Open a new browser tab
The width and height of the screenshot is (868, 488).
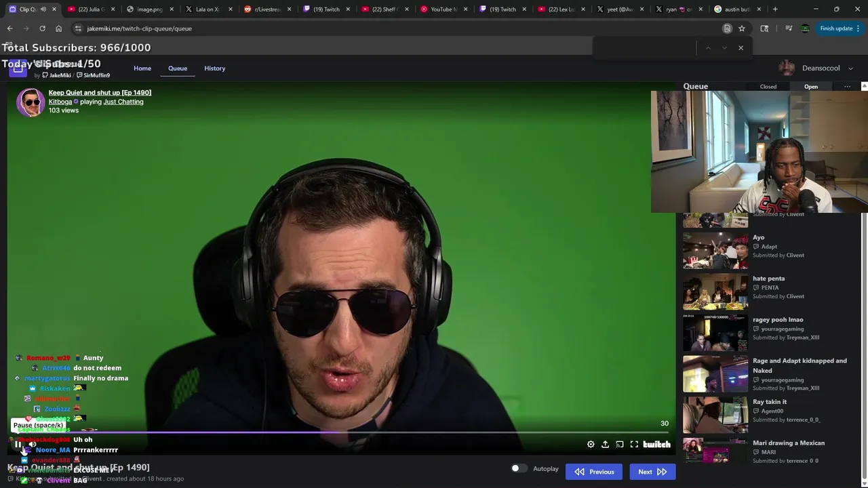click(x=775, y=9)
